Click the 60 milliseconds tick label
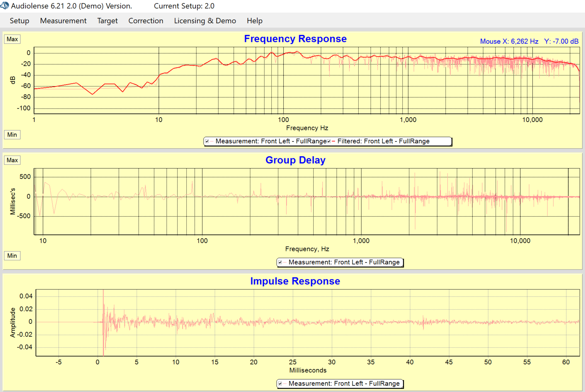Screen dimensions: 585x392 pos(566,362)
